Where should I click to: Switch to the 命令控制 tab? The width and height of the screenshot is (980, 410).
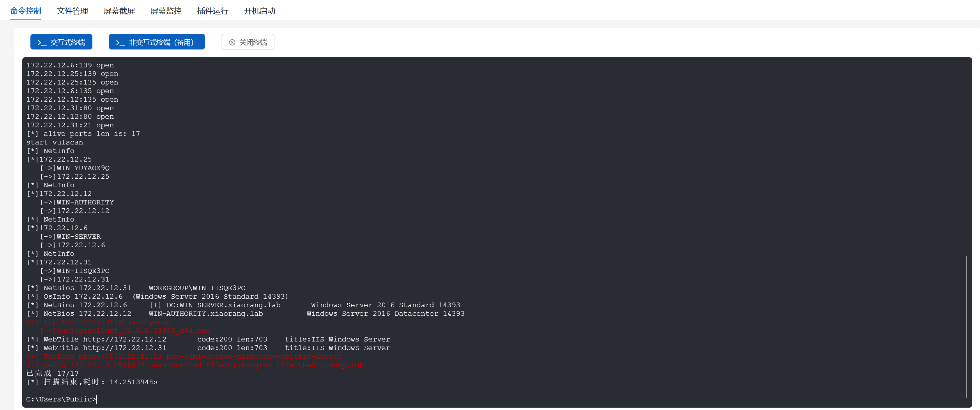click(26, 11)
